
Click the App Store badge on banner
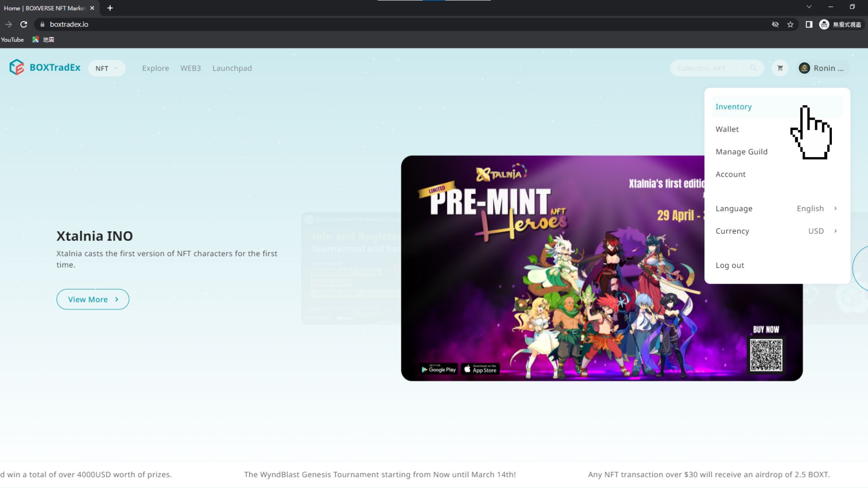click(480, 369)
